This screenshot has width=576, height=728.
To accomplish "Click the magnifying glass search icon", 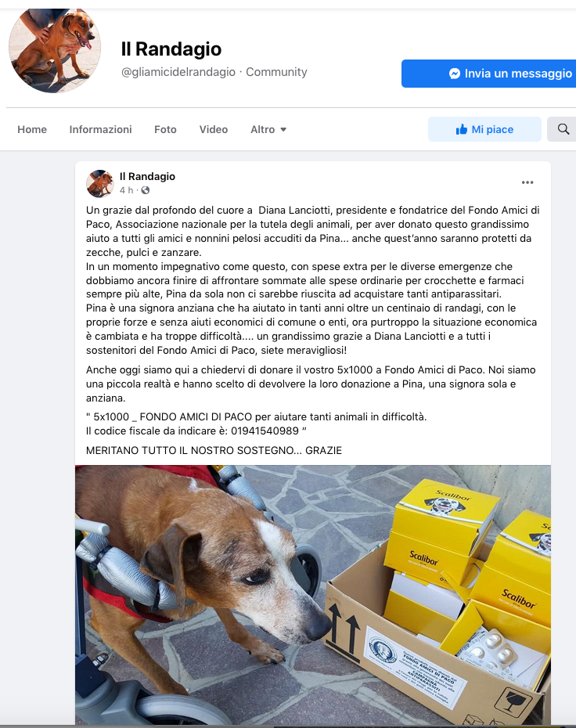I will tap(563, 129).
